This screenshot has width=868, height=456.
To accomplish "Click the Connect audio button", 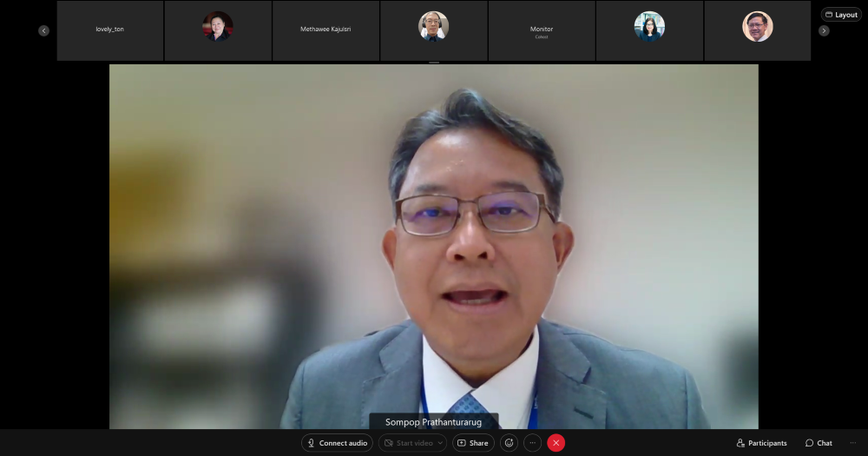I will 338,443.
